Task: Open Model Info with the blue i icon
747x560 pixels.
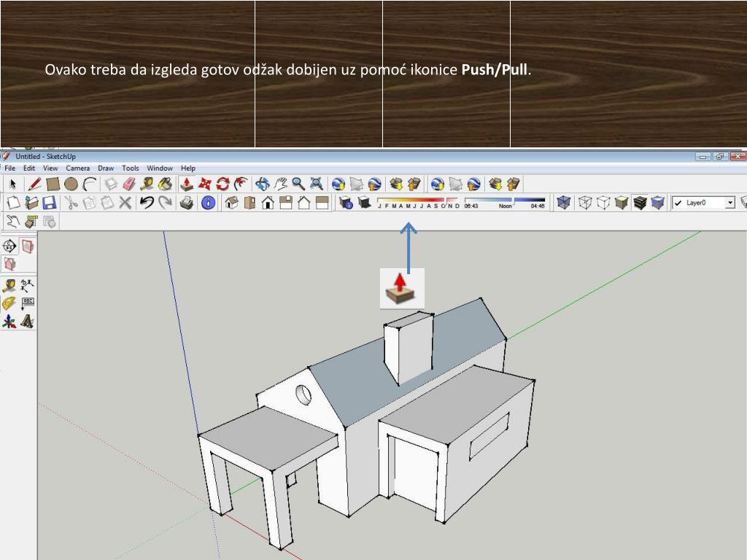Action: 208,203
